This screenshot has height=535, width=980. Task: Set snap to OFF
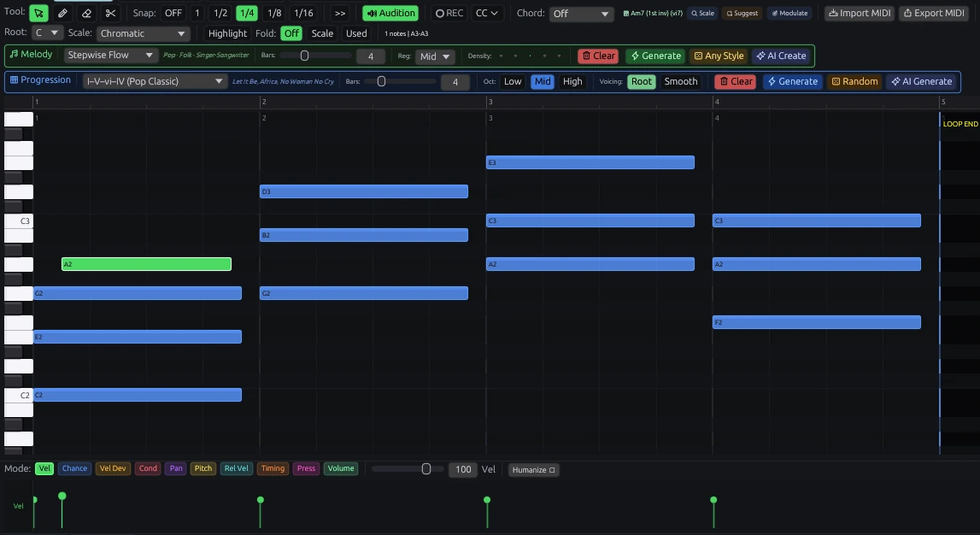173,13
